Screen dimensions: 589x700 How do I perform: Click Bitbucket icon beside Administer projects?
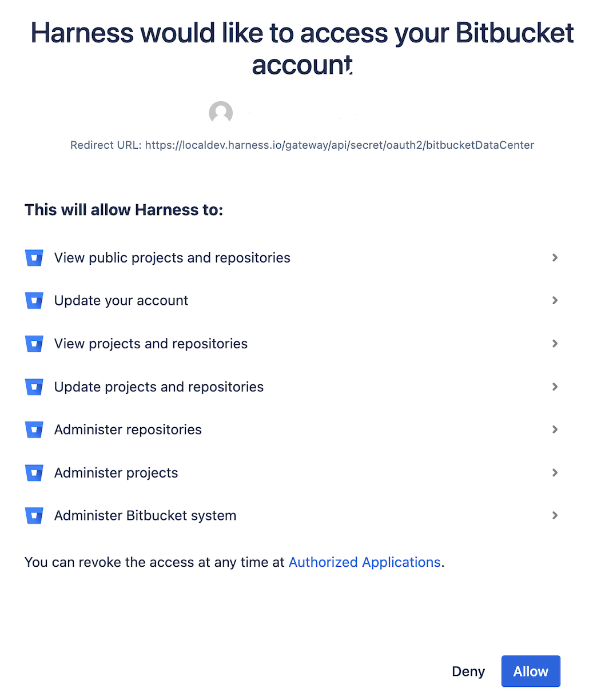click(34, 473)
